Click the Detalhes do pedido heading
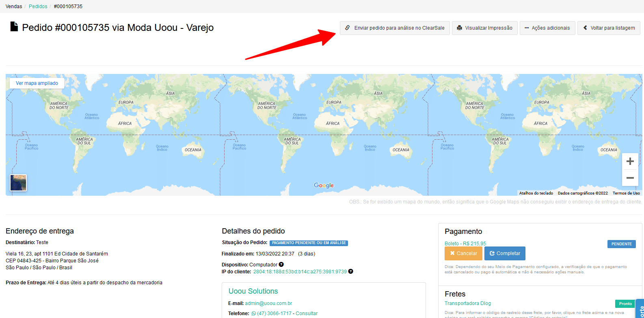 pyautogui.click(x=253, y=231)
